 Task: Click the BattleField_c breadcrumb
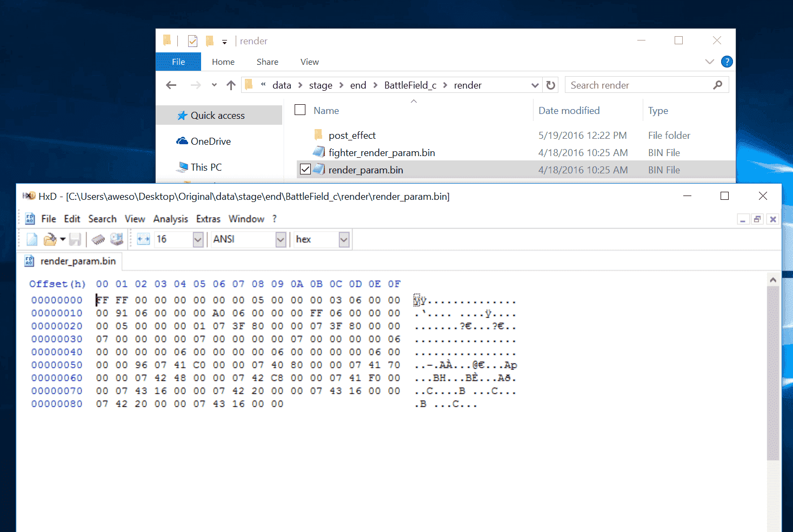pos(410,85)
